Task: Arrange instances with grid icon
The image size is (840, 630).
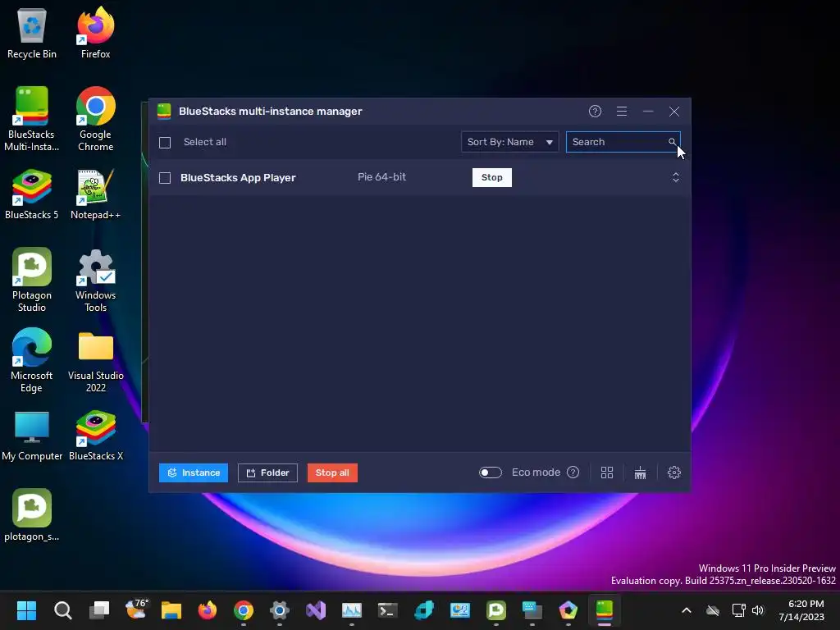Action: pos(606,472)
